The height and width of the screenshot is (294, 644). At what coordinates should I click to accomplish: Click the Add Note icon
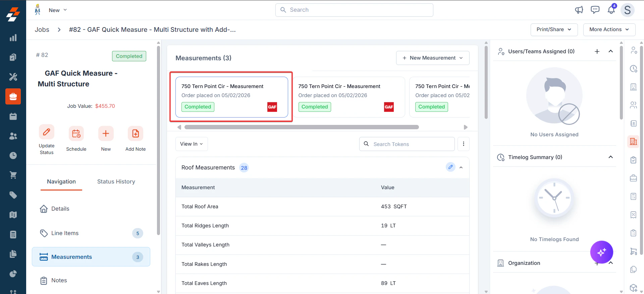click(136, 134)
